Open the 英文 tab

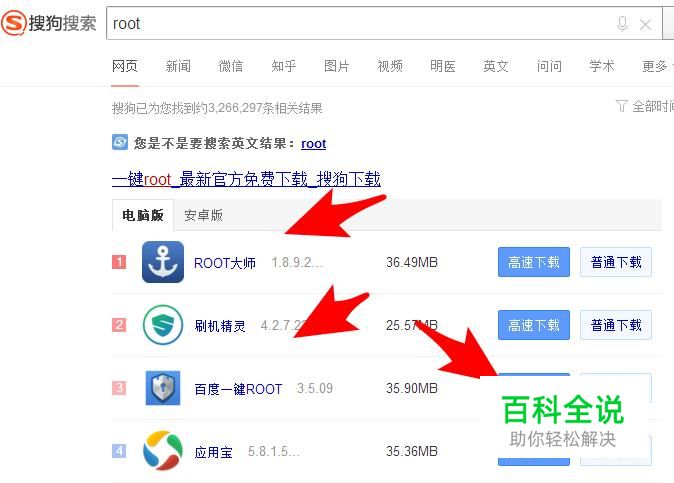coord(496,66)
